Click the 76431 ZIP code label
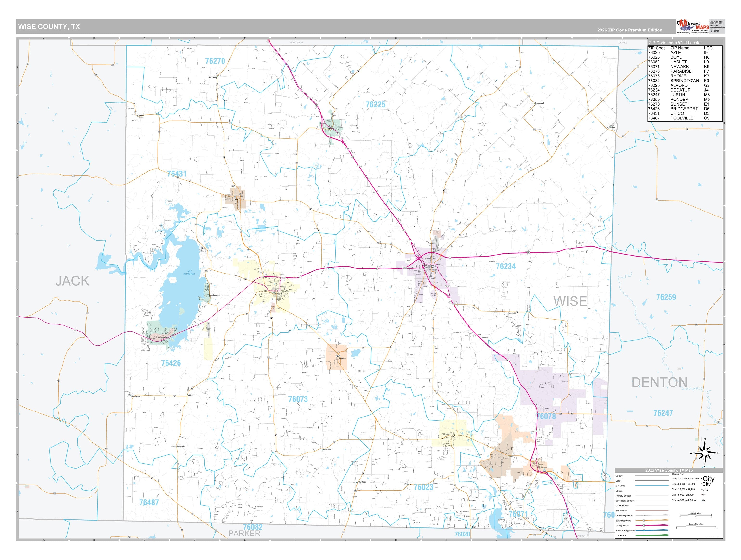741x560 pixels. [177, 174]
